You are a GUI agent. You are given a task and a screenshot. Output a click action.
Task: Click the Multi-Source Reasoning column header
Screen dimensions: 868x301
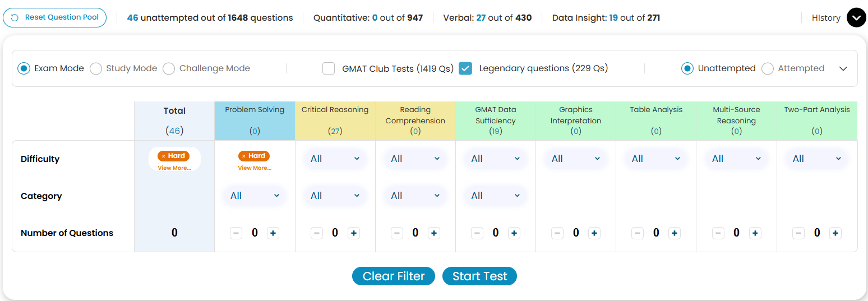[x=736, y=115]
